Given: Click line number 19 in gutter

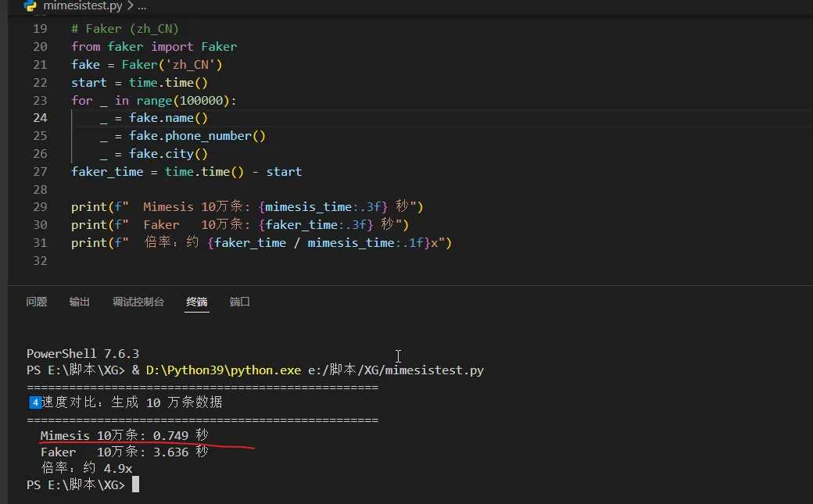Looking at the screenshot, I should (x=40, y=28).
